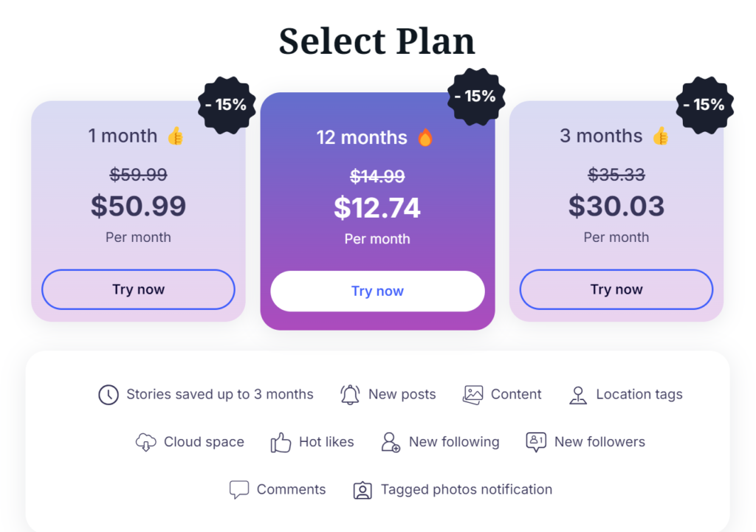Click the Stories saved up to 3 months label
756x532 pixels.
220,394
